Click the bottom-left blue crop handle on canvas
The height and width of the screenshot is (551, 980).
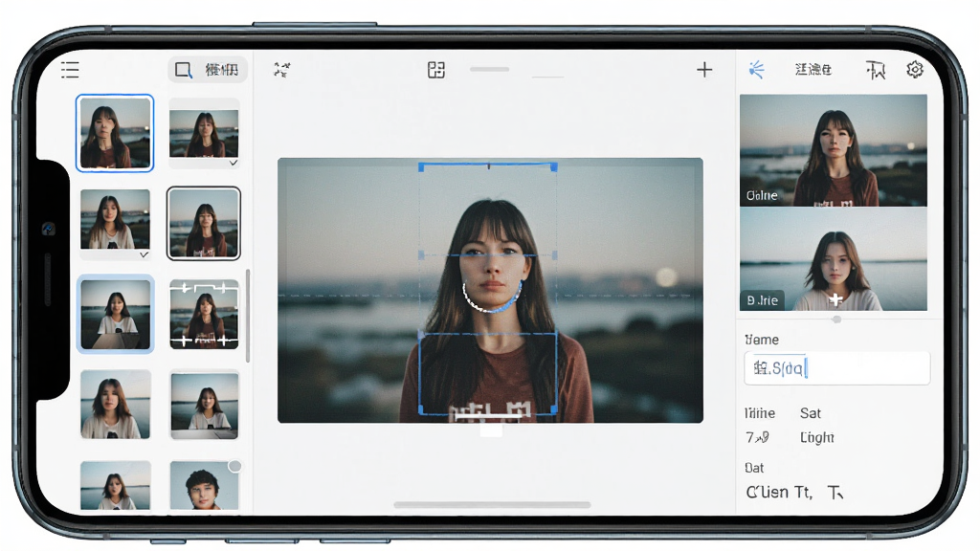(421, 409)
